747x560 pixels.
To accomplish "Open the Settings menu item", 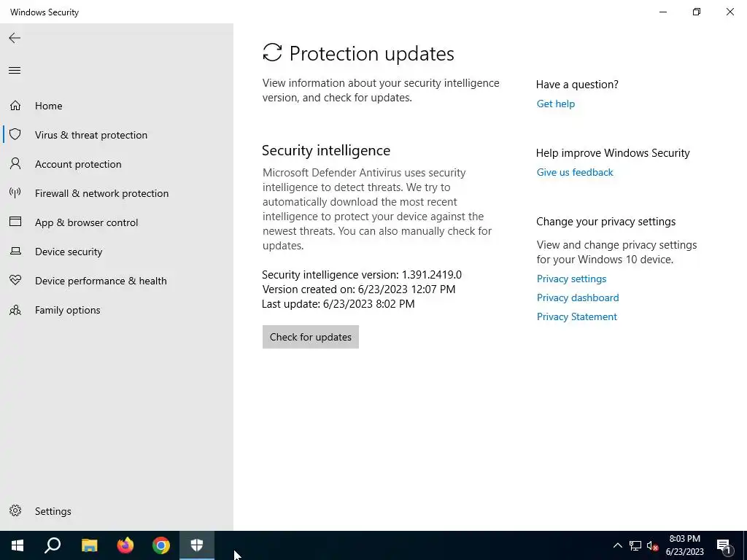I will pyautogui.click(x=117, y=511).
